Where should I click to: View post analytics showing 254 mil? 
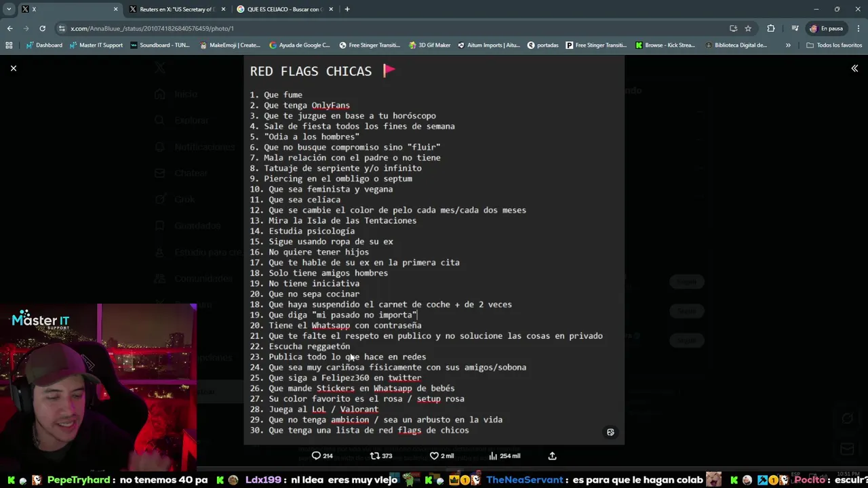(505, 455)
